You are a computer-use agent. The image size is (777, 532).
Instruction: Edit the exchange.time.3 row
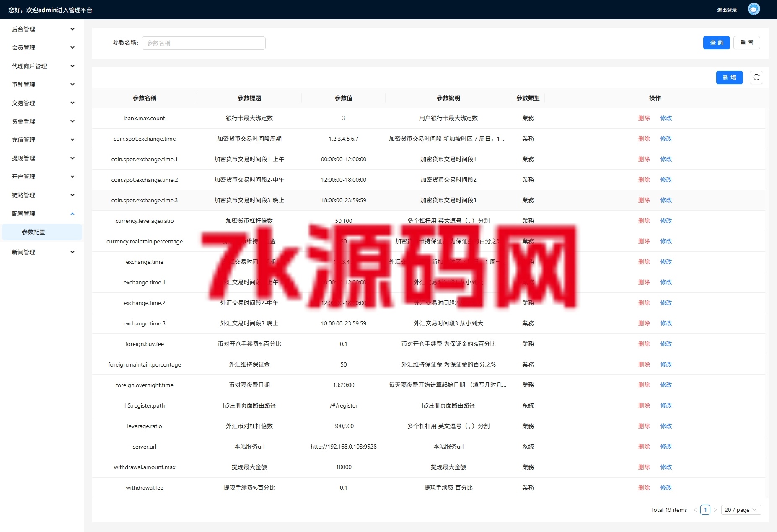pos(666,323)
